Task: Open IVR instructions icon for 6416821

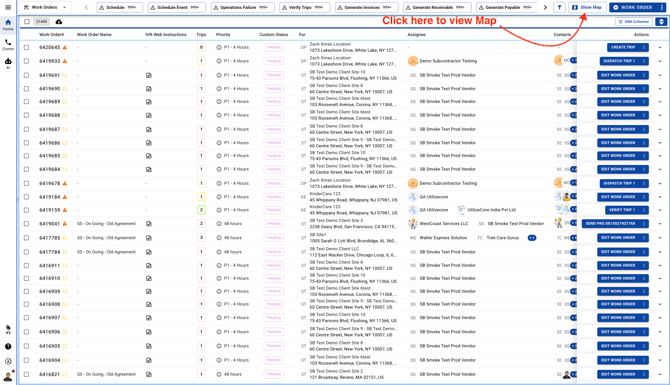Action: (x=149, y=374)
